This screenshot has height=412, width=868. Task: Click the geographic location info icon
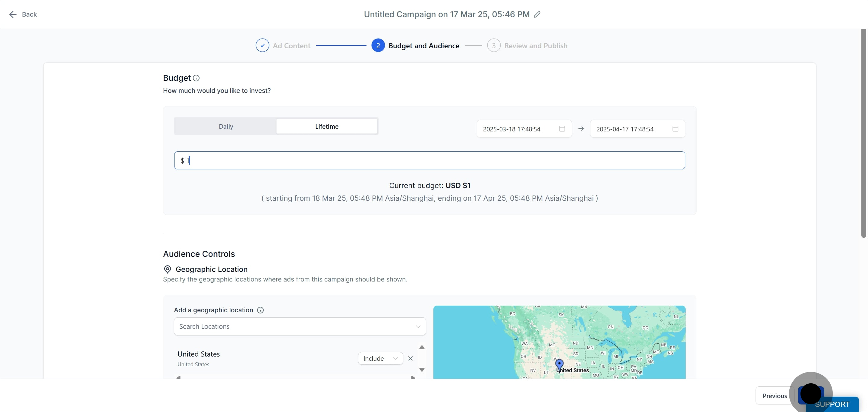tap(260, 310)
